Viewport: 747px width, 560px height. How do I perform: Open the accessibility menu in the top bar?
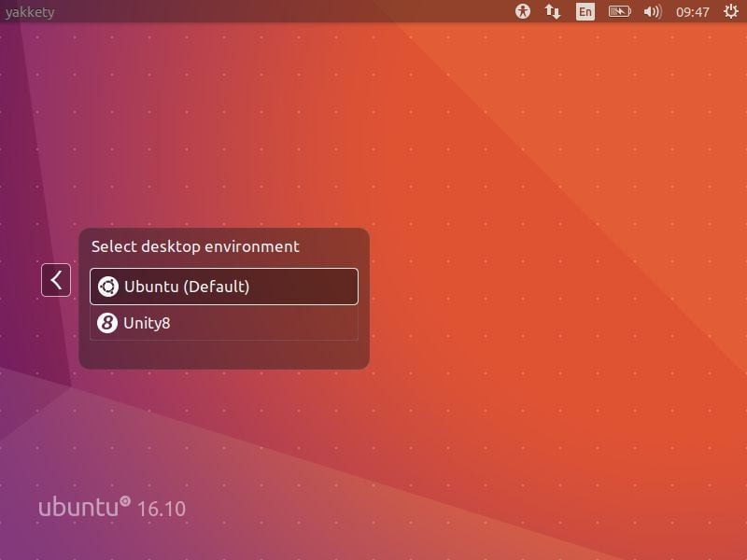coord(522,11)
